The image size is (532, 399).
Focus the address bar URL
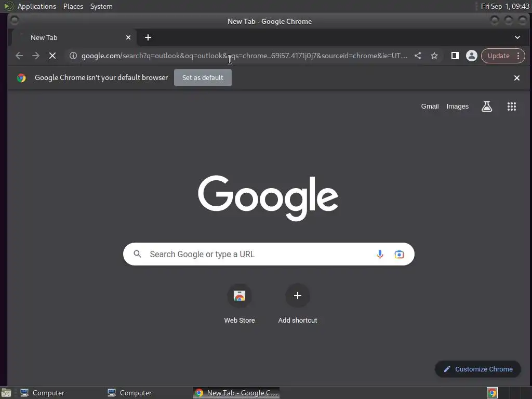click(x=244, y=56)
